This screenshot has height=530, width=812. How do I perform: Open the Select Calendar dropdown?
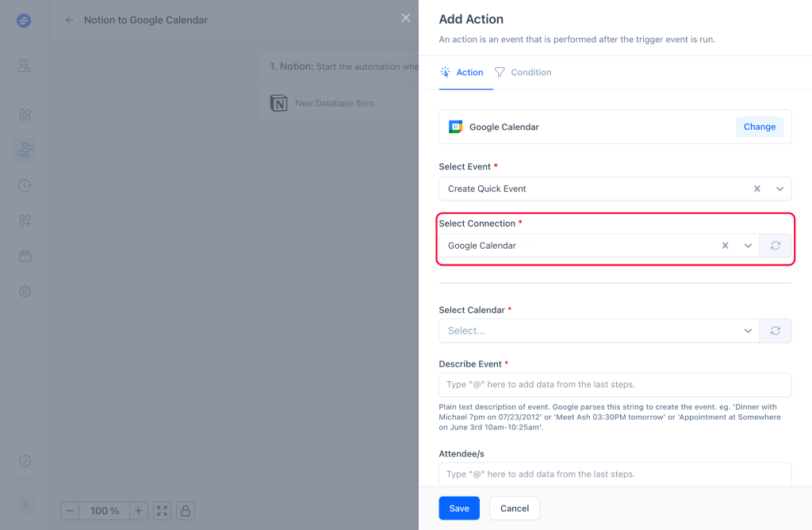746,330
